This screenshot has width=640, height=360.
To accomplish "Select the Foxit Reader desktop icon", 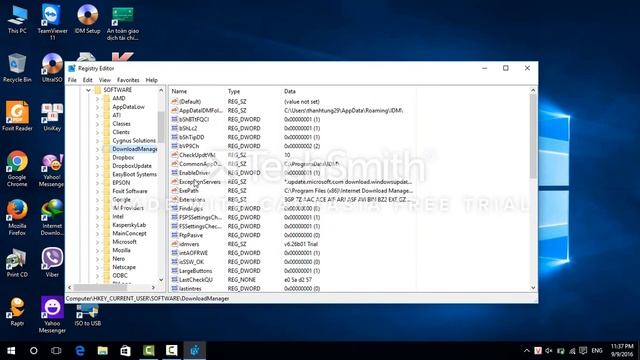I will [17, 116].
